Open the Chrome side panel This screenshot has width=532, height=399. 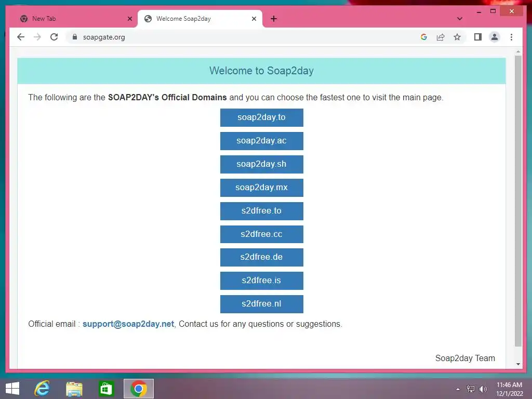478,37
